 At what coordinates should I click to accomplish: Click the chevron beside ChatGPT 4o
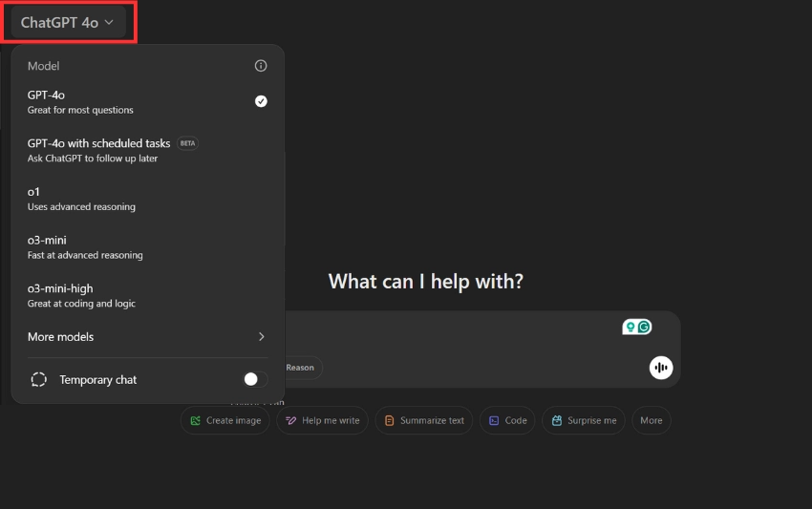click(x=109, y=22)
